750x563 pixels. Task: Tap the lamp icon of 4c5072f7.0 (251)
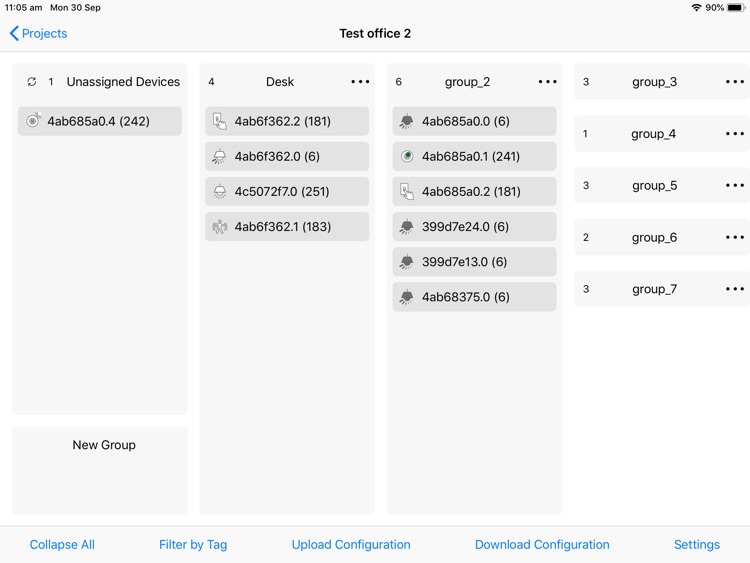220,191
